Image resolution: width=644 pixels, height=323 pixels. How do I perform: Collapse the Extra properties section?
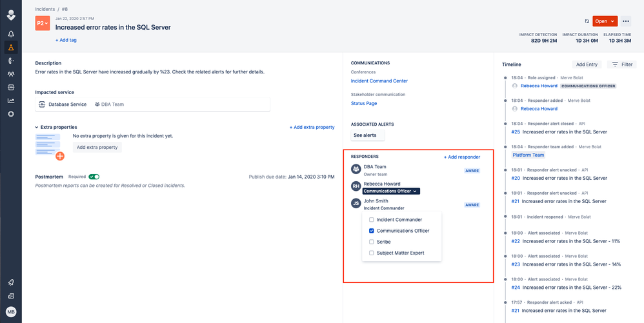pyautogui.click(x=37, y=127)
